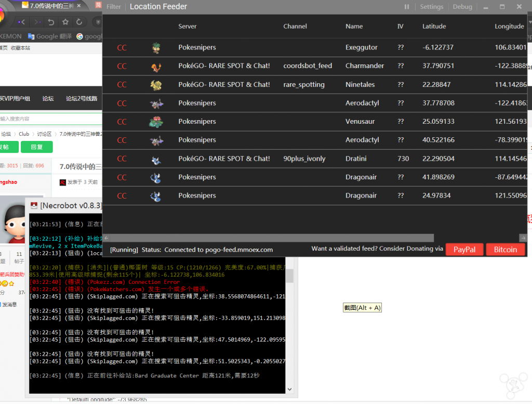Donate via the PayPal button
This screenshot has width=532, height=404.
(x=464, y=250)
